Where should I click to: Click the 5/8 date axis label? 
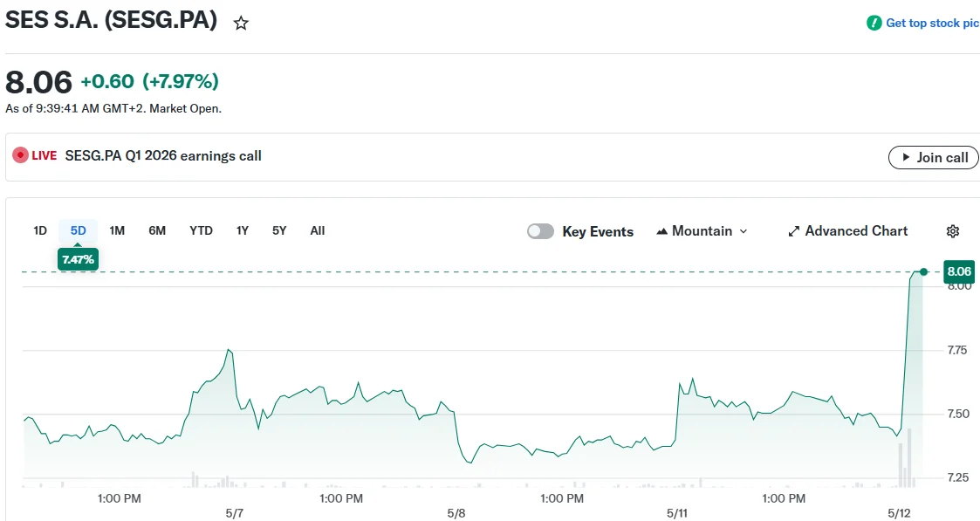click(456, 513)
